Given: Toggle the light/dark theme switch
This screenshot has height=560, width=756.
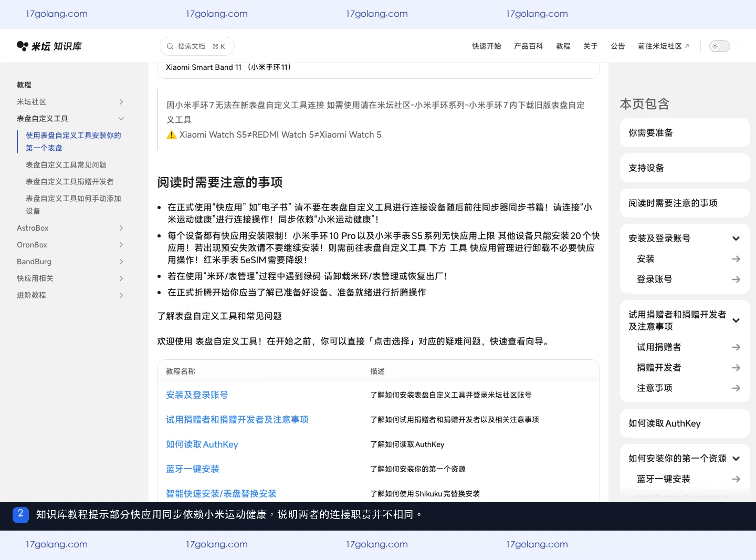Looking at the screenshot, I should (719, 46).
